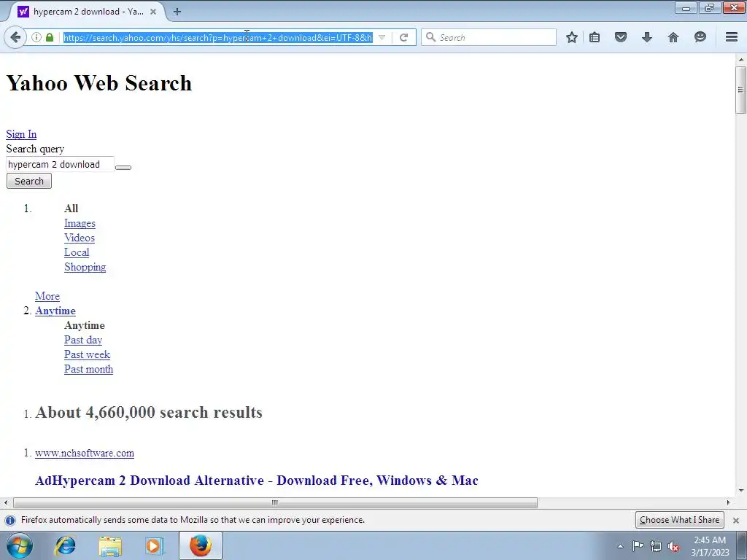Open Hypercam 2 Download Alternative ad result
This screenshot has width=747, height=560.
257,480
